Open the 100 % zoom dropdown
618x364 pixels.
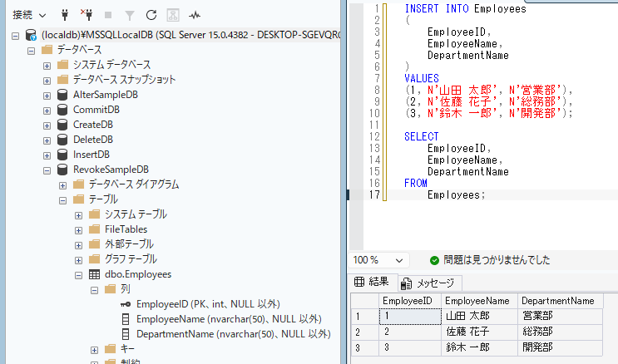click(x=378, y=260)
